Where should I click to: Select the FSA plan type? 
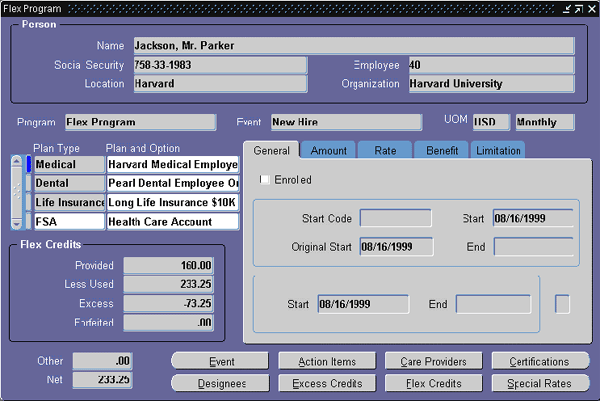click(x=69, y=221)
